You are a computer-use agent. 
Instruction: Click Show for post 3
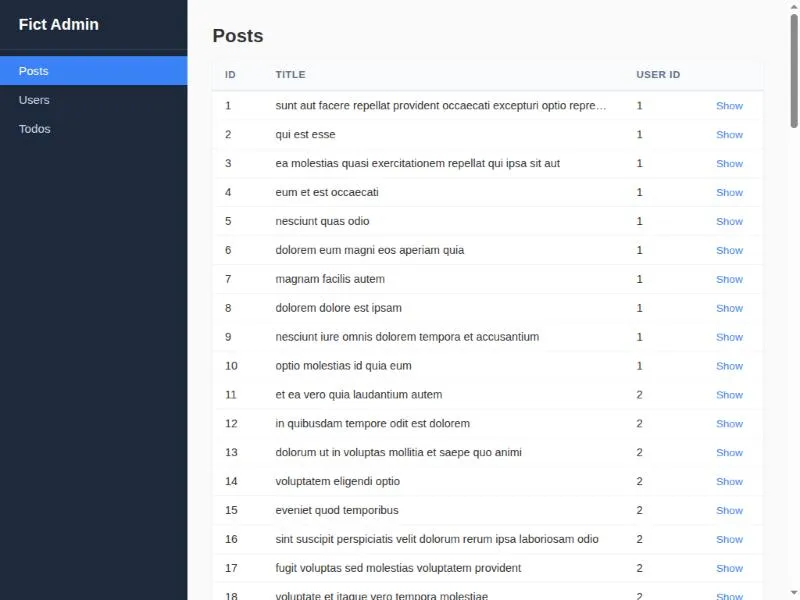click(x=729, y=163)
